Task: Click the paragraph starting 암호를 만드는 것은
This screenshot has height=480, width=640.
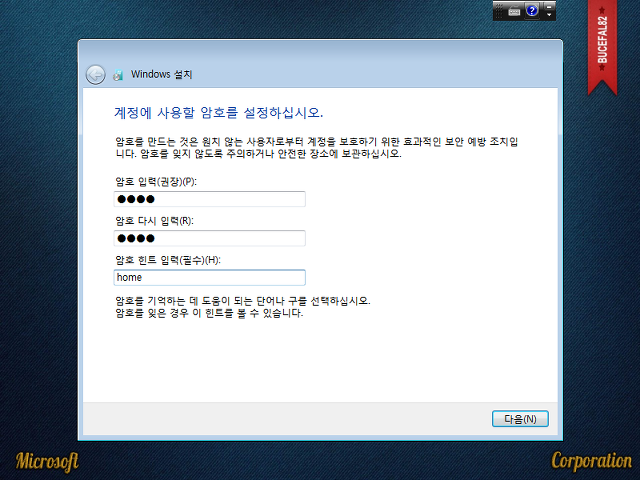Action: click(x=317, y=148)
